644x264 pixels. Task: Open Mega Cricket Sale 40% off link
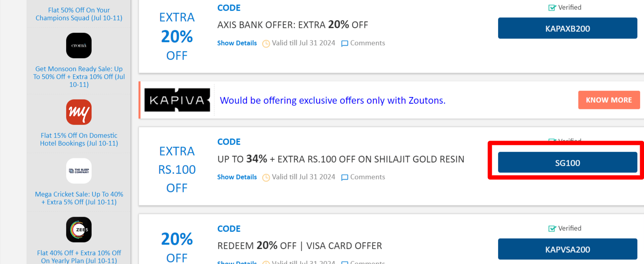point(79,198)
